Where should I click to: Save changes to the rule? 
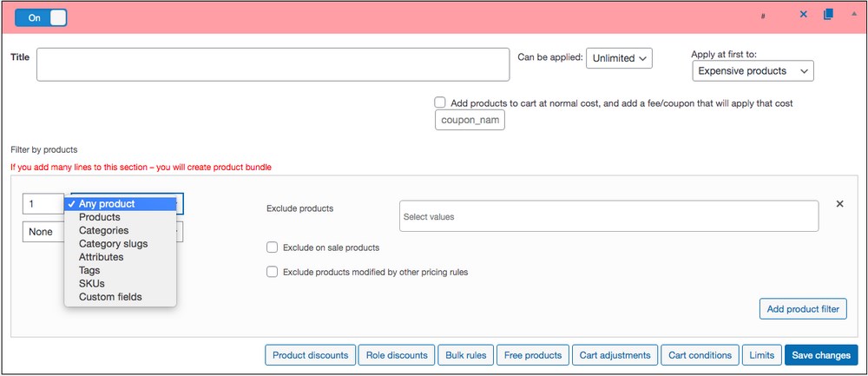click(821, 355)
